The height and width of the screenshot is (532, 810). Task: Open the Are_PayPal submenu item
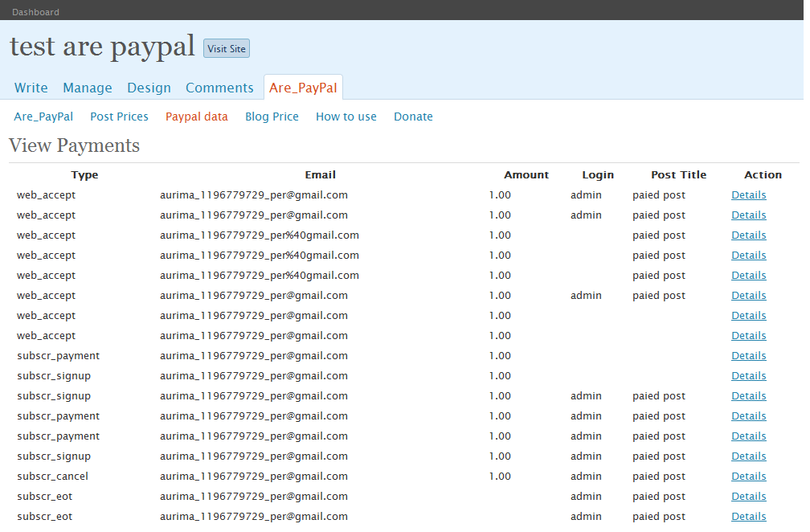(43, 117)
